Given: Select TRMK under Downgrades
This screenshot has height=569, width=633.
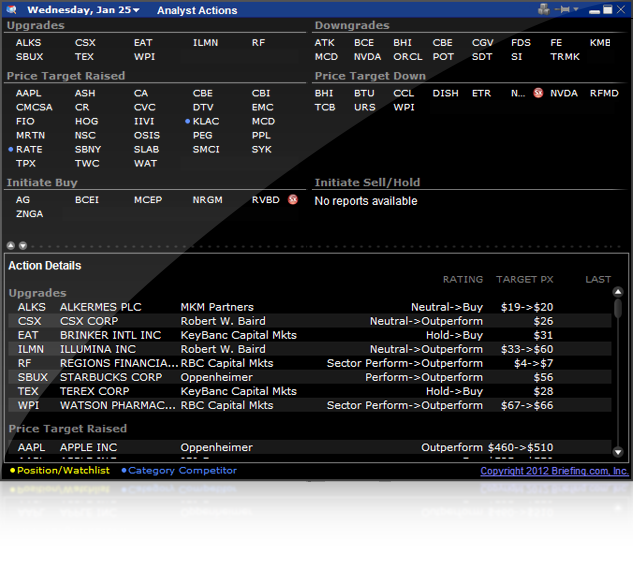Looking at the screenshot, I should [565, 57].
